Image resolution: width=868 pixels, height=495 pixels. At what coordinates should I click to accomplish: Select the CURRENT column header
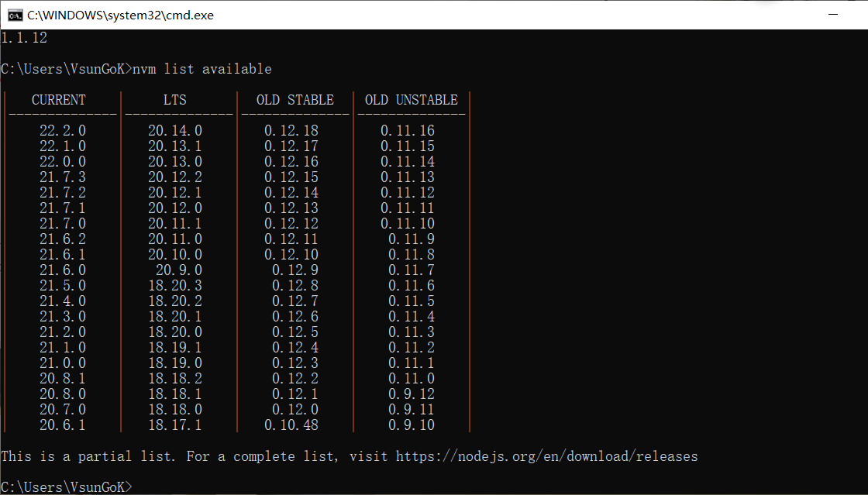pos(57,99)
